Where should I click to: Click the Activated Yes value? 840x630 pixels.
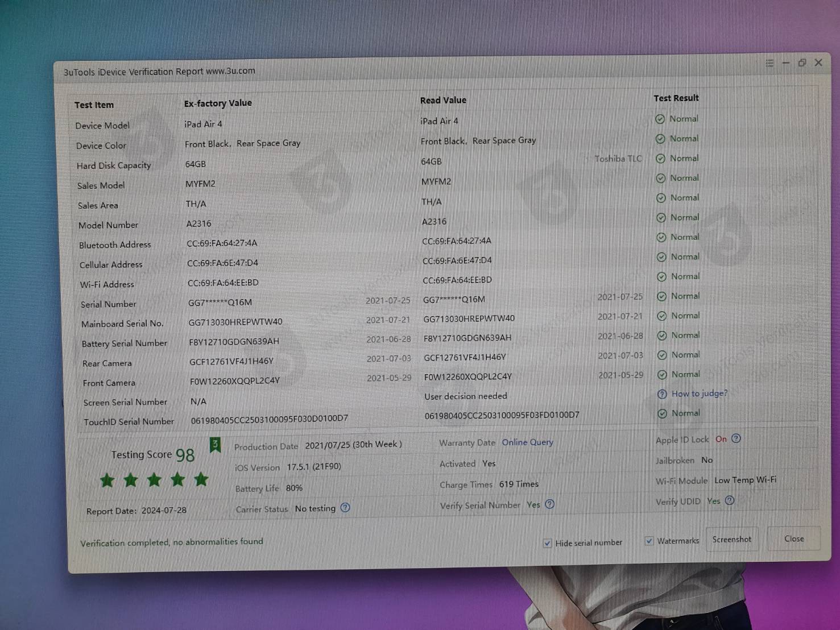point(489,463)
